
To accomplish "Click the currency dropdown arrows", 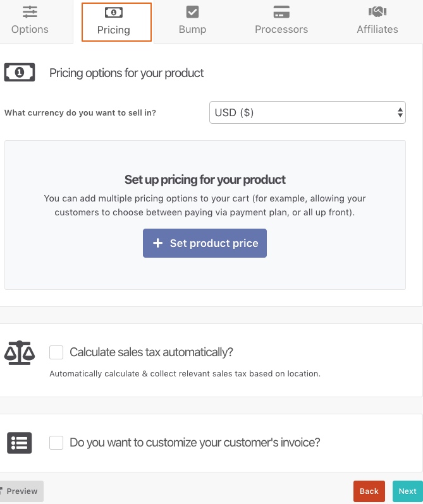I will [x=400, y=112].
